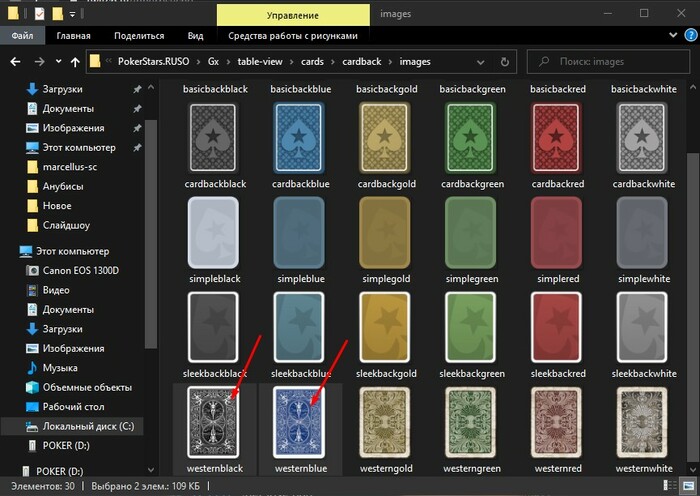700x496 pixels.
Task: Click the search box for images
Action: pyautogui.click(x=608, y=62)
